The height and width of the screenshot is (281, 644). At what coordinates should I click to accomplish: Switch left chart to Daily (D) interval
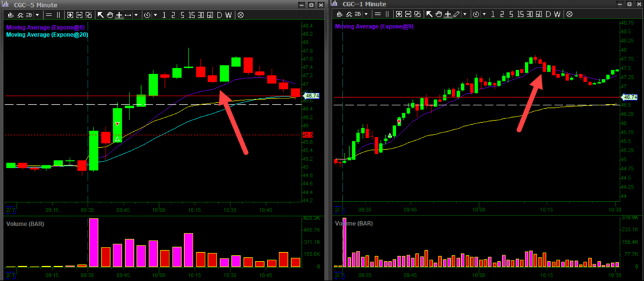(x=220, y=14)
